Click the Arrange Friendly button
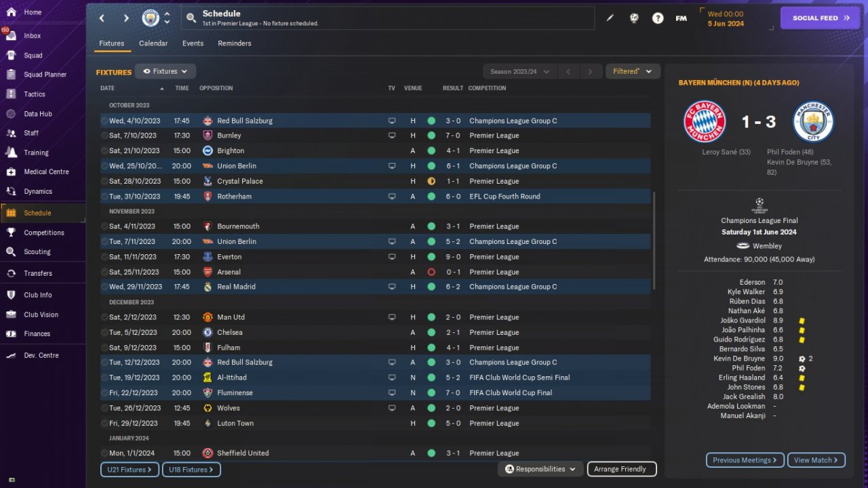Screen dimensions: 868x488 [622, 469]
